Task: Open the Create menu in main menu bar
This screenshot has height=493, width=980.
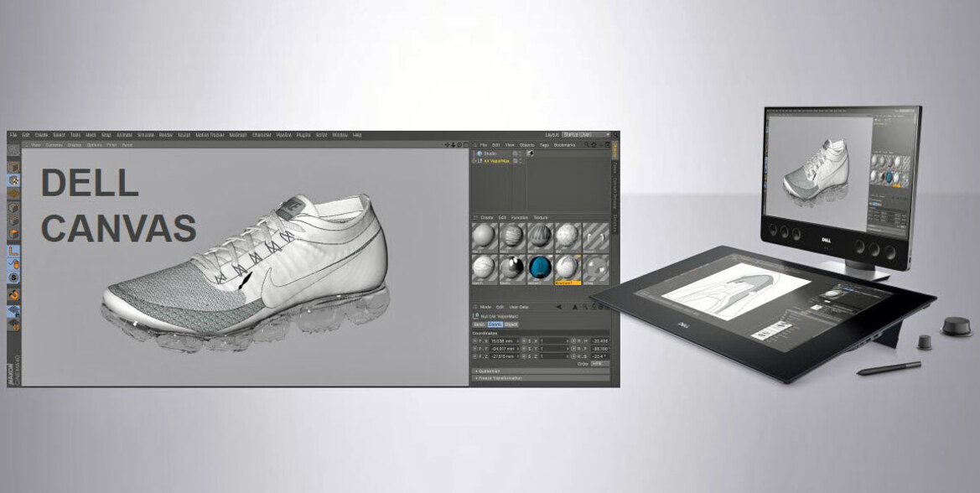Action: 41,135
